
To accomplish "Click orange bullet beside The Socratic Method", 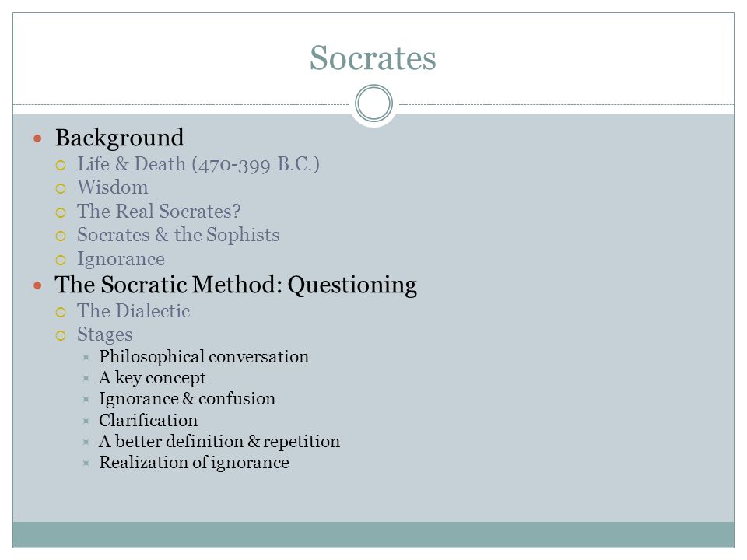I will [x=38, y=285].
